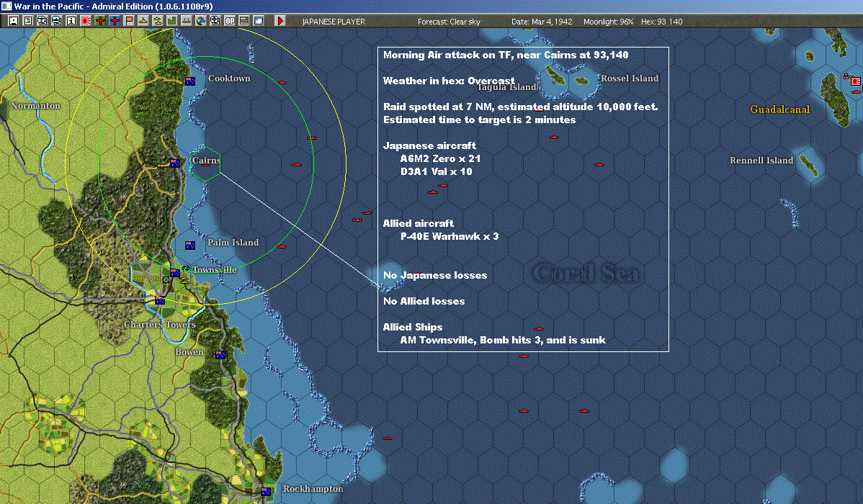863x504 pixels.
Task: Click the 'No Japanese losses' line
Action: coord(435,275)
